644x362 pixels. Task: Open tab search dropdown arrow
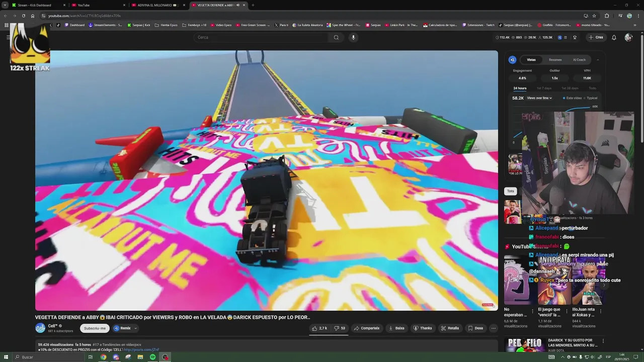[x=5, y=5]
